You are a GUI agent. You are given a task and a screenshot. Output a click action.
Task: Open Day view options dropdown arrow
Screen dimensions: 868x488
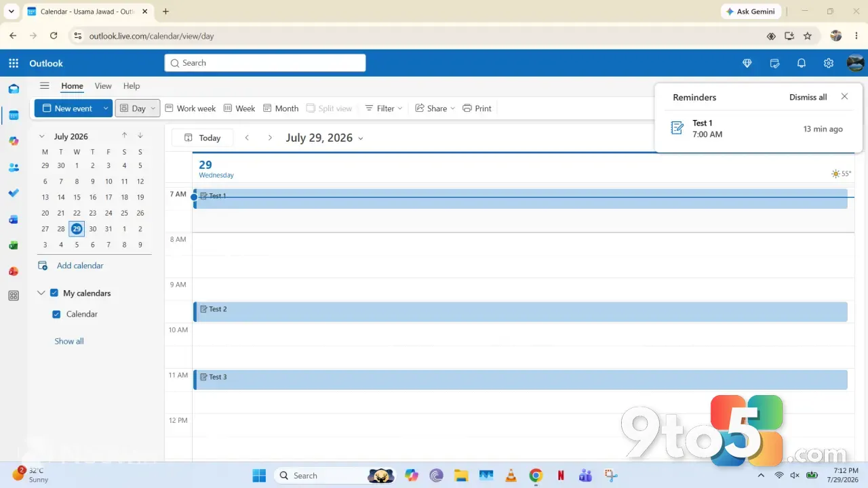coord(154,108)
